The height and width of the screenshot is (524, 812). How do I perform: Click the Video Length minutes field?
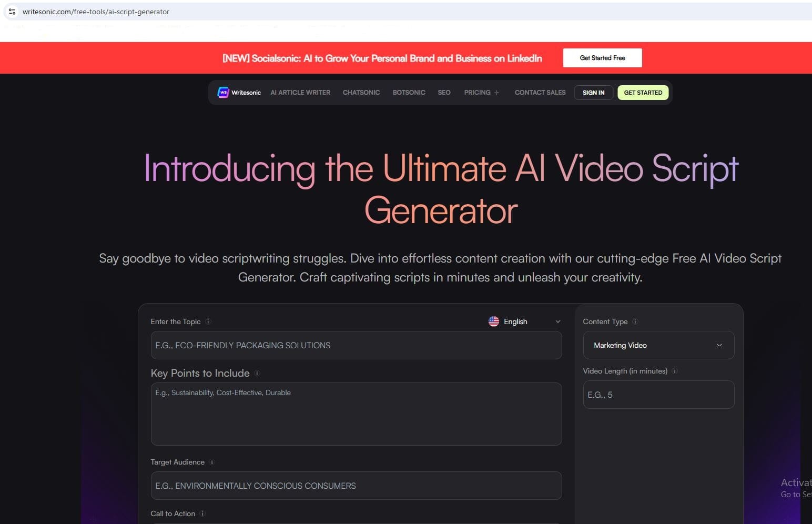(x=658, y=395)
